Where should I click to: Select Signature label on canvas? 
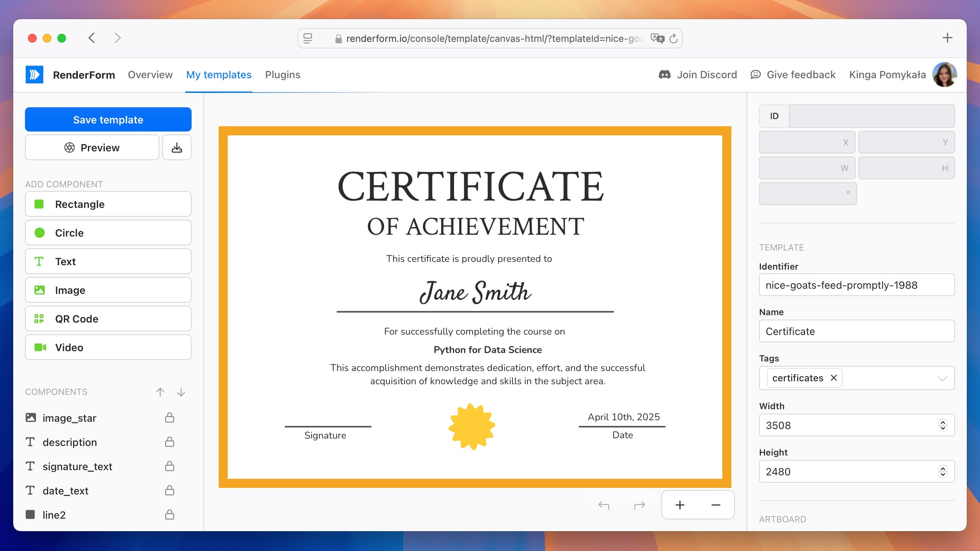[x=325, y=435]
